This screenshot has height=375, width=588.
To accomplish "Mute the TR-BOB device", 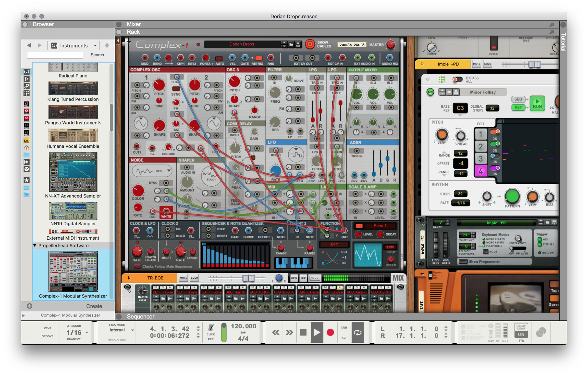I will (183, 278).
